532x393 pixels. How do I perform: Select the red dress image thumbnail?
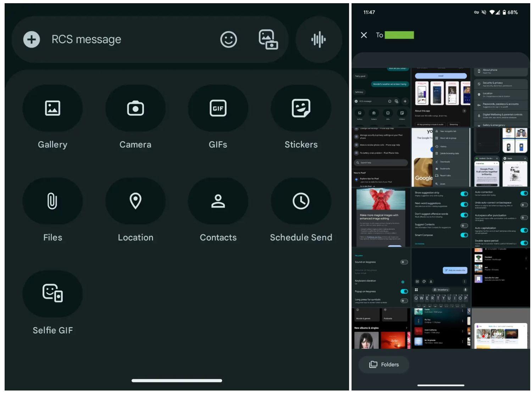(381, 217)
